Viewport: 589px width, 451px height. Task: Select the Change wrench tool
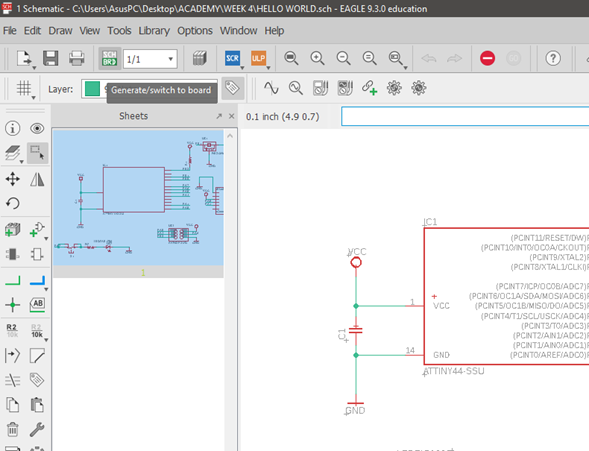pyautogui.click(x=37, y=429)
